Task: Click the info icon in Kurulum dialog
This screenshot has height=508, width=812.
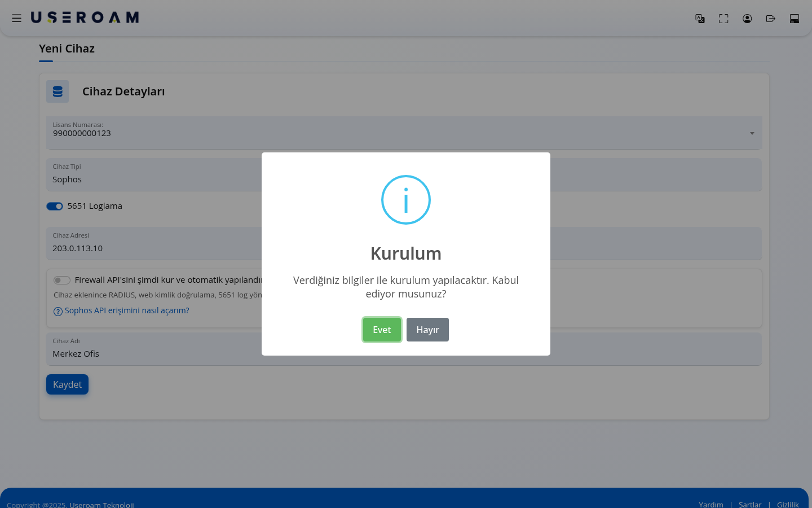Action: pos(406,200)
